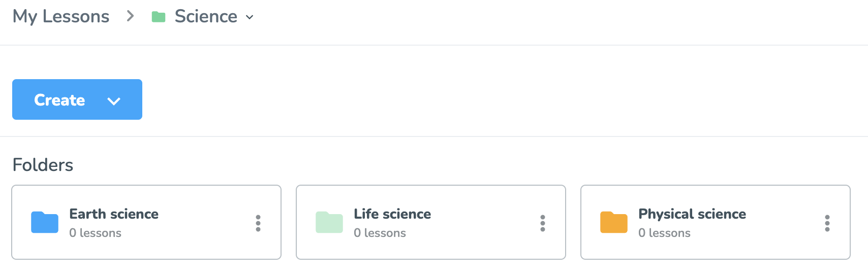Click the breadcrumb separator arrow
Image resolution: width=868 pixels, height=276 pixels.
(x=131, y=16)
